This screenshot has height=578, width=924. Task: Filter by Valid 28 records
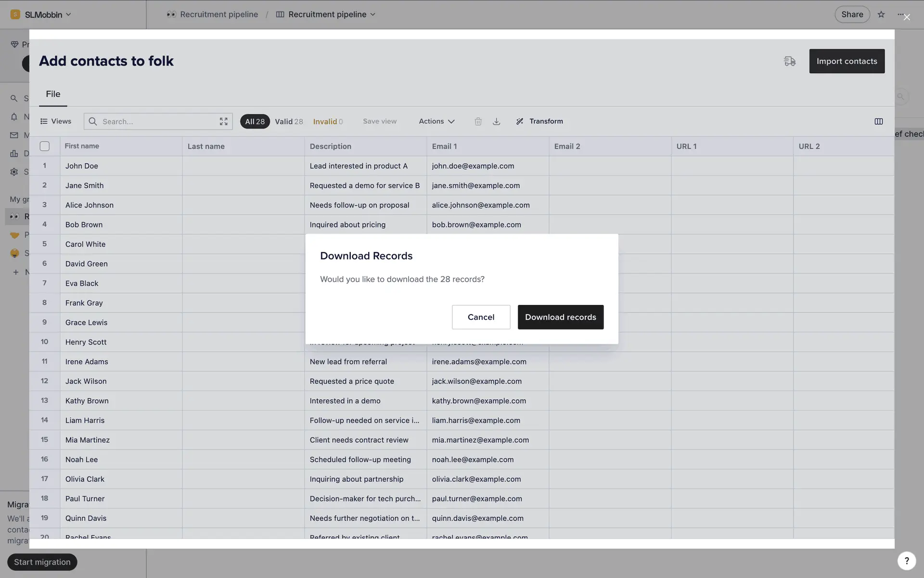pyautogui.click(x=289, y=121)
